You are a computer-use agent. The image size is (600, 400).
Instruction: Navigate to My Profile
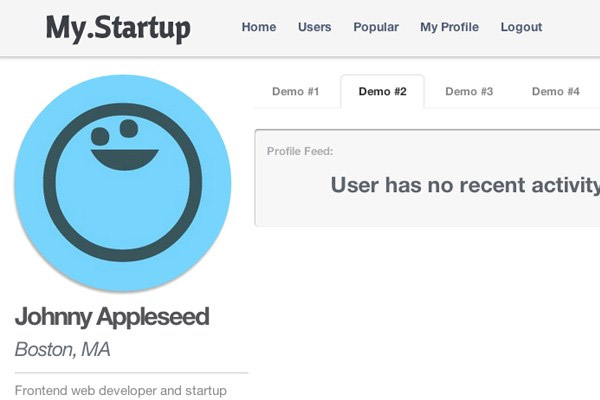point(449,27)
